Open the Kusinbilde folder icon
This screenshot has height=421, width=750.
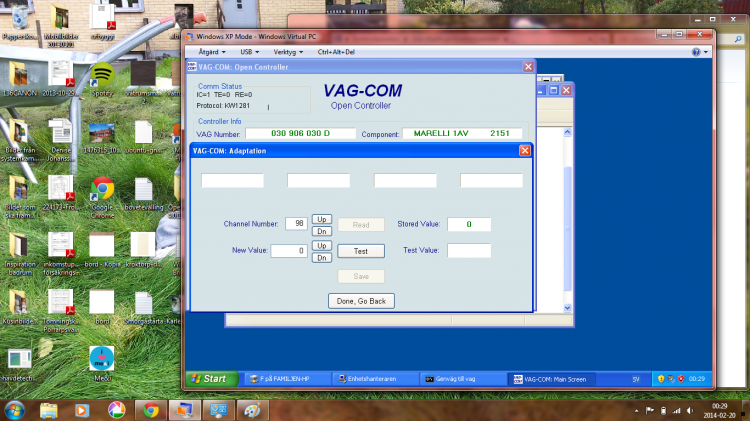pos(20,307)
